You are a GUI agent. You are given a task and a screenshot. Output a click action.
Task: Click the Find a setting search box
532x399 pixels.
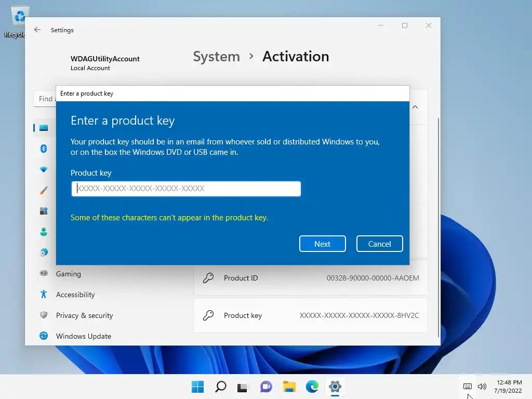pyautogui.click(x=45, y=99)
